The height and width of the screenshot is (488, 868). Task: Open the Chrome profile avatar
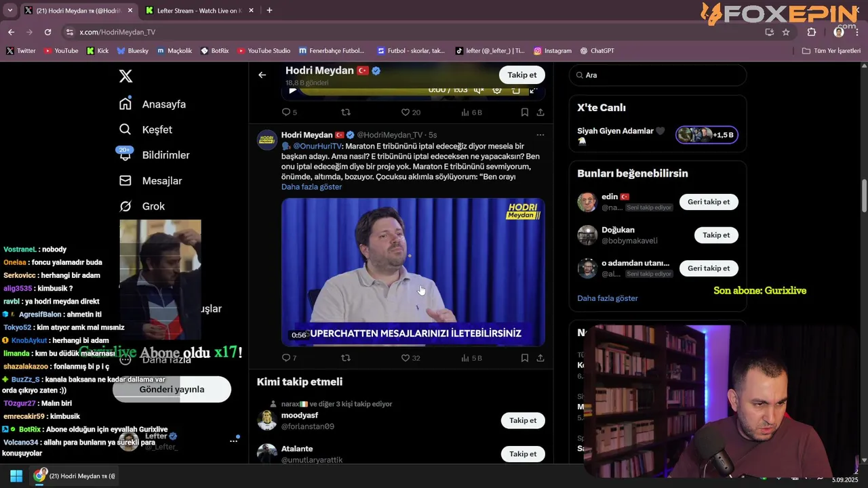[839, 32]
